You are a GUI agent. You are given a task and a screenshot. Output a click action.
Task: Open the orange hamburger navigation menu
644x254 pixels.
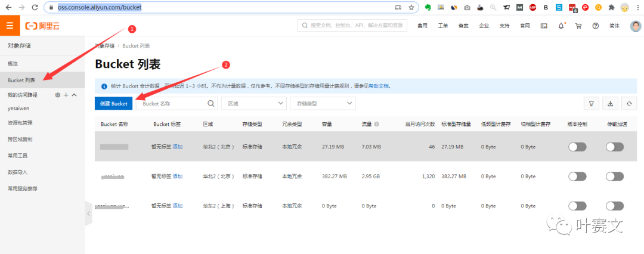(x=10, y=26)
